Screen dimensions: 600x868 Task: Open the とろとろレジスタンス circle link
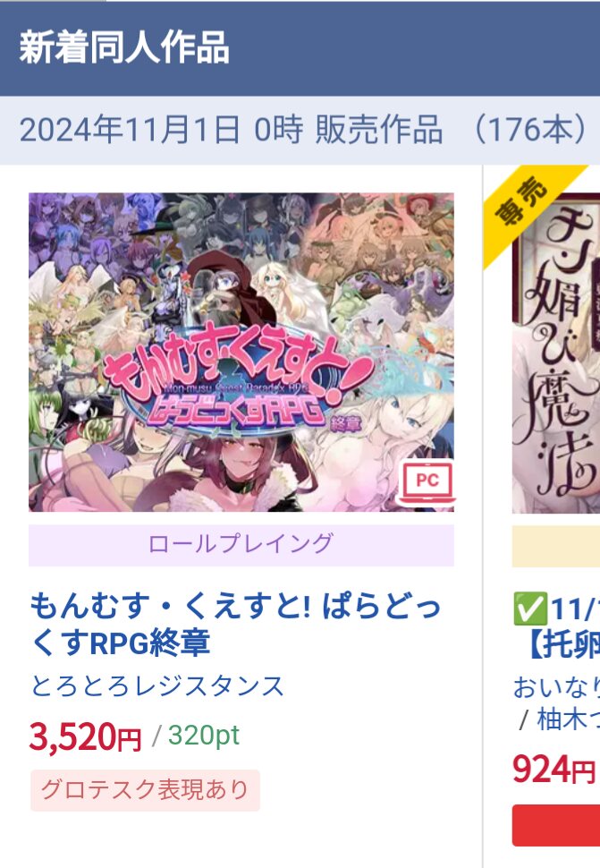pyautogui.click(x=157, y=686)
